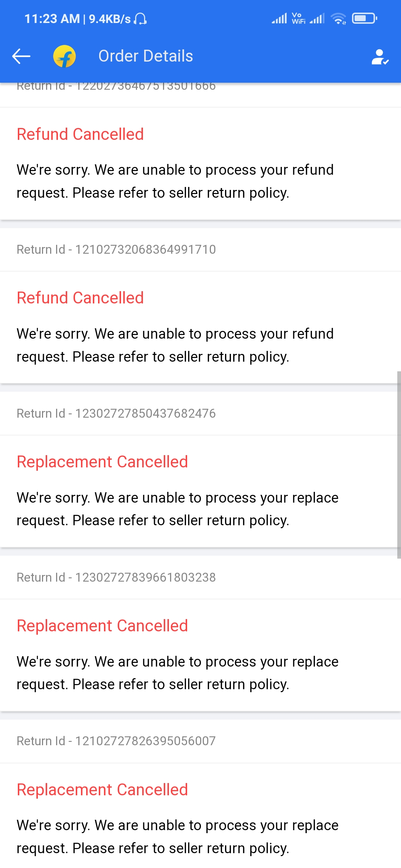Image resolution: width=401 pixels, height=868 pixels.
Task: Tap Replacement Cancelled under Return Id ending 6007
Action: tap(102, 790)
